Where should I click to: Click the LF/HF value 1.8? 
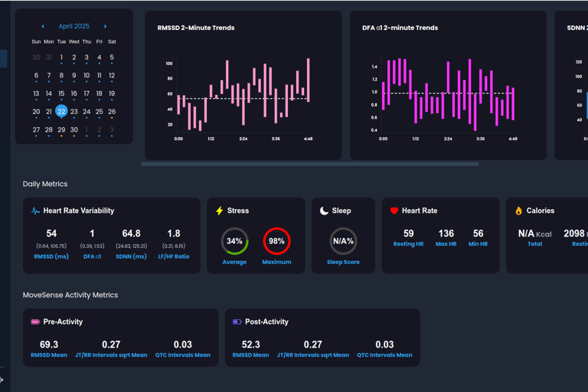click(174, 234)
